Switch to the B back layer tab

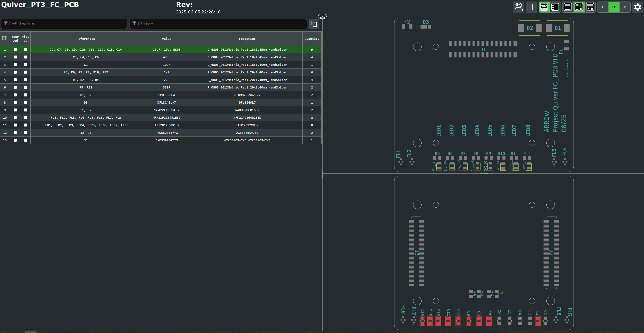click(x=625, y=7)
